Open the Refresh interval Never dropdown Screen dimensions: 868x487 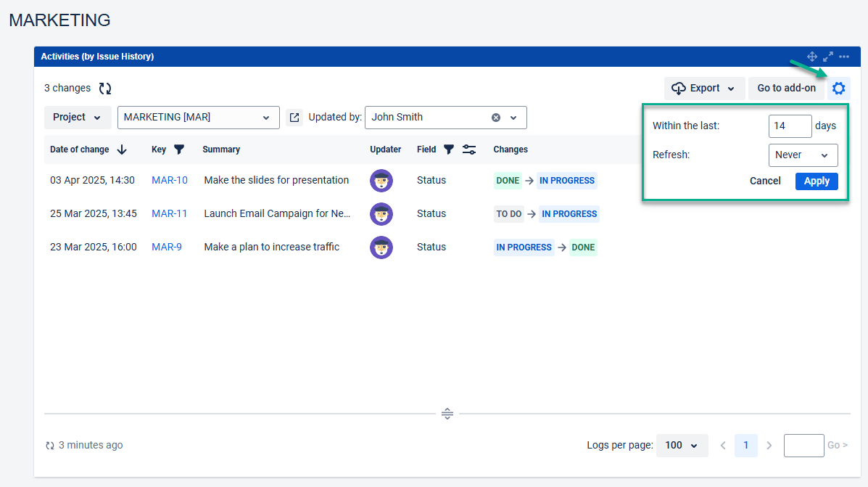(x=802, y=155)
